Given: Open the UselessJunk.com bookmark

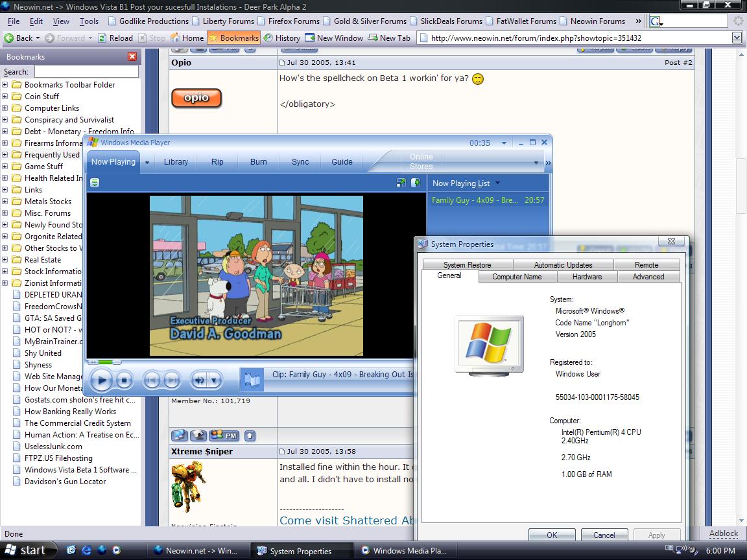Looking at the screenshot, I should 53,447.
